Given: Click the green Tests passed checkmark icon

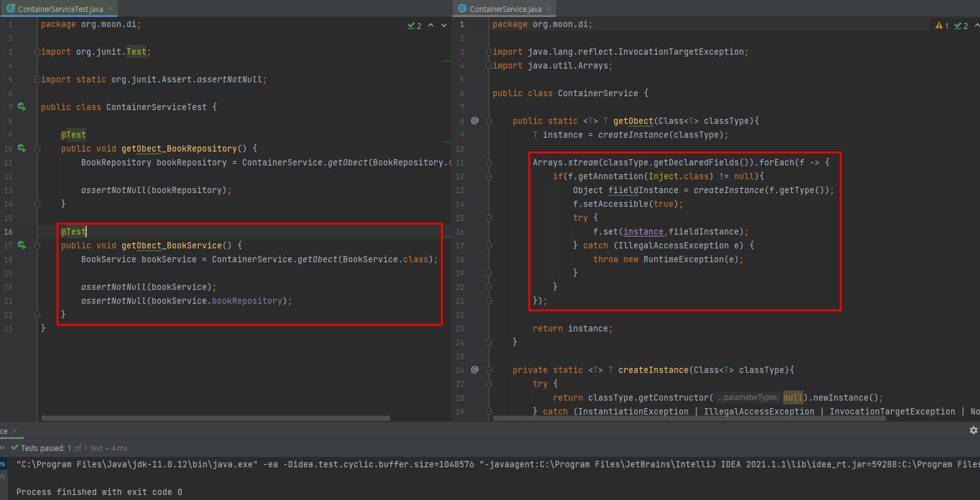Looking at the screenshot, I should (x=14, y=448).
